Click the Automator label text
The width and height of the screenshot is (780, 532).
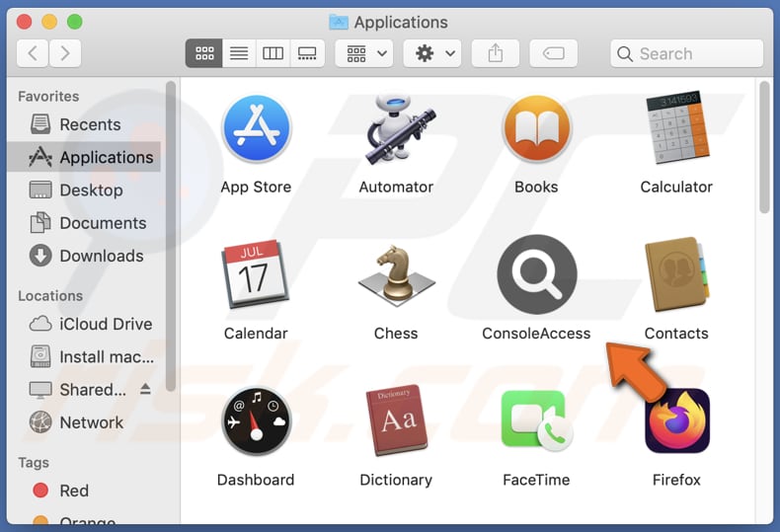coord(396,187)
